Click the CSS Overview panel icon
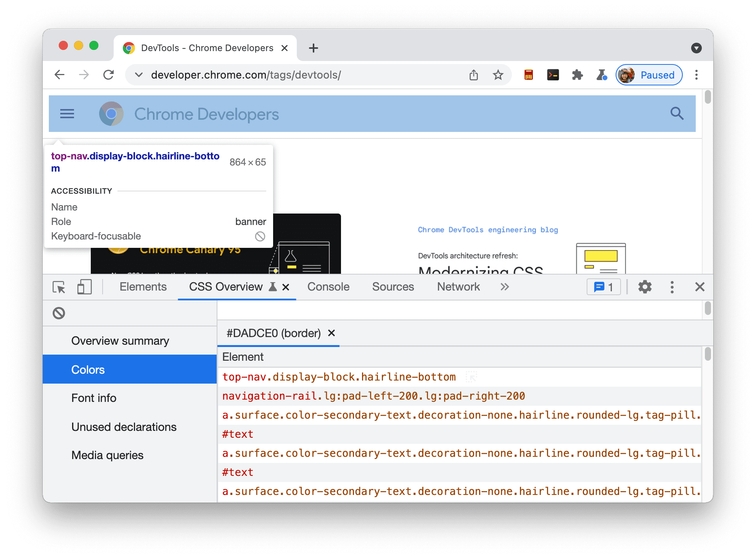 coord(271,286)
